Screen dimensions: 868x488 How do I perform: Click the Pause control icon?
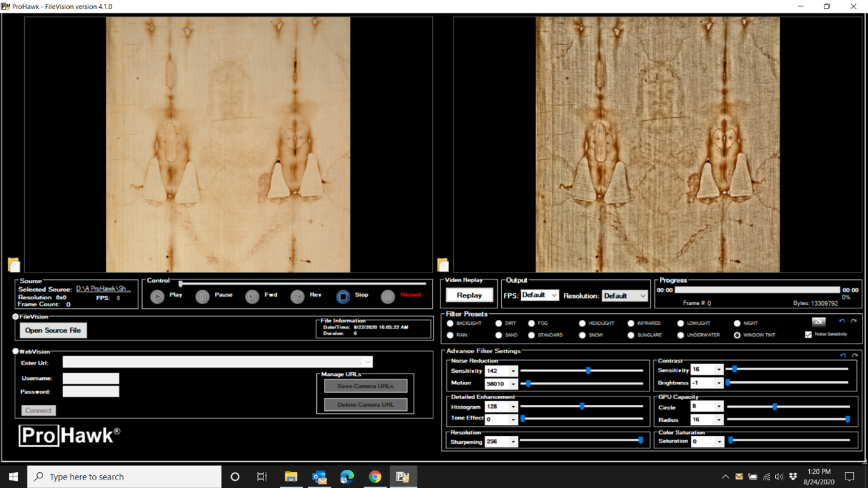pos(203,297)
